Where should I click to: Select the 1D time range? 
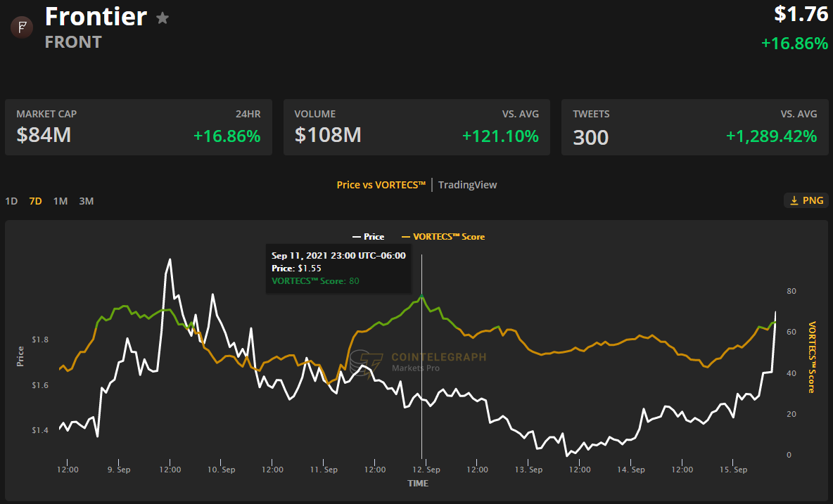(11, 201)
